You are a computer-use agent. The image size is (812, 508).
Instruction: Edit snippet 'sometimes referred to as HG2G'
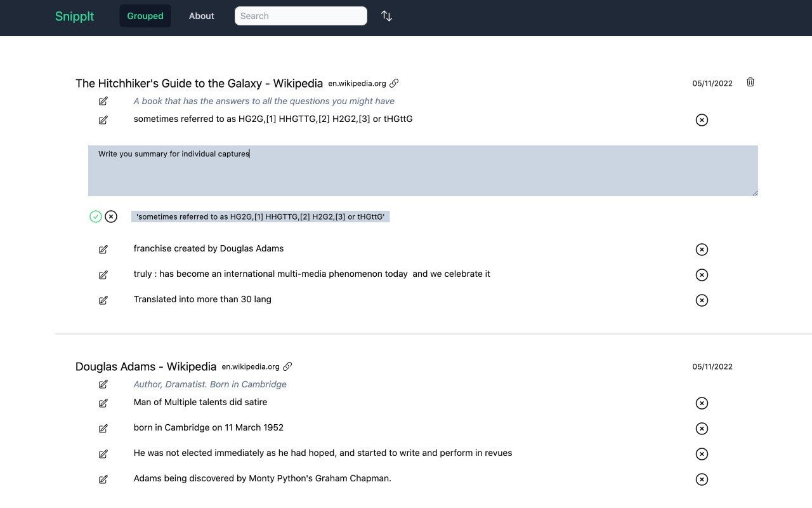tap(103, 119)
